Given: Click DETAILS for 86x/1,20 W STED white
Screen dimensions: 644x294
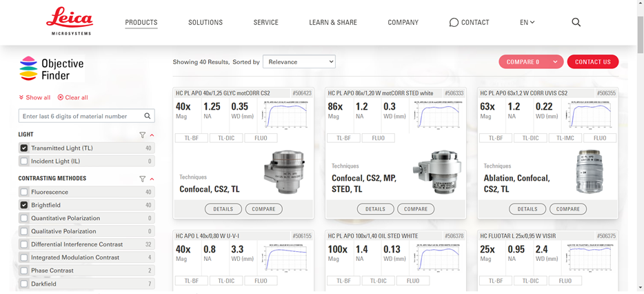Looking at the screenshot, I should 375,209.
